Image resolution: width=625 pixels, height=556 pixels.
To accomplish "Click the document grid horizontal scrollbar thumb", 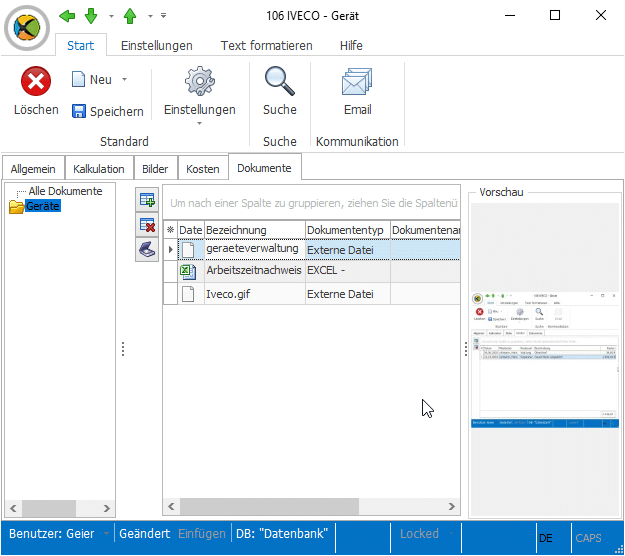I will click(269, 506).
